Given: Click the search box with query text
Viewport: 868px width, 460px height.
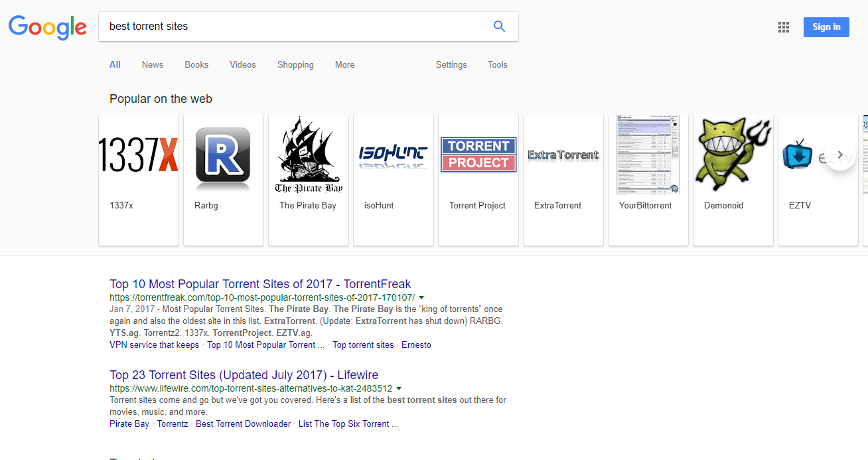Looking at the screenshot, I should (x=292, y=27).
